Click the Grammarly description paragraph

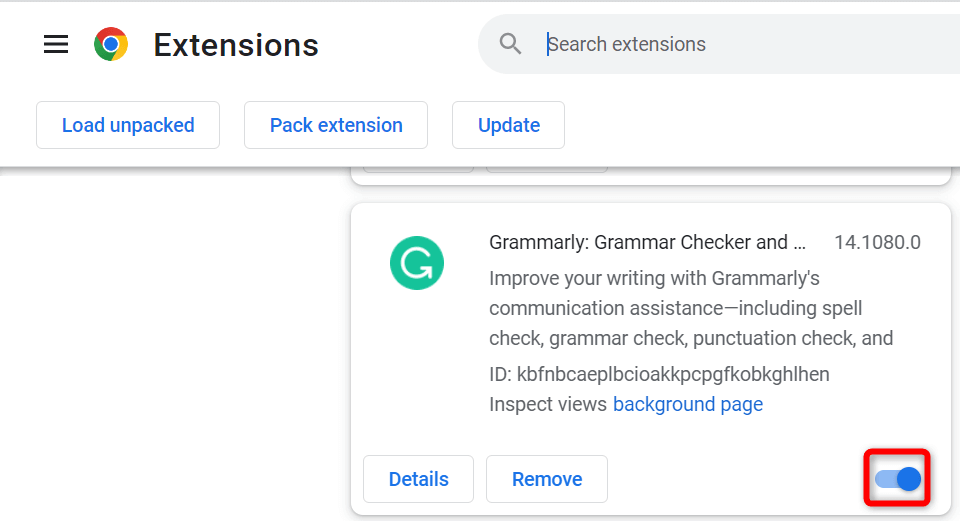point(690,308)
